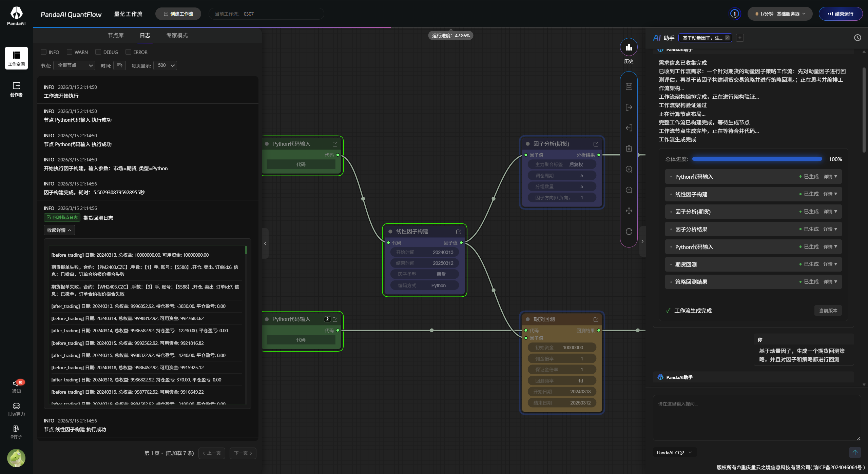Click the AI assistant panel scrollbar

864,110
